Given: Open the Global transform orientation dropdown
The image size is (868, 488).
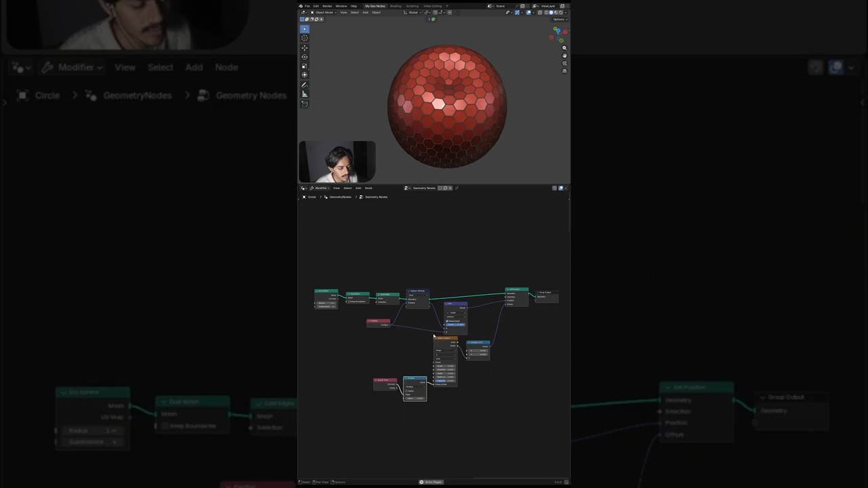Looking at the screenshot, I should tap(412, 12).
